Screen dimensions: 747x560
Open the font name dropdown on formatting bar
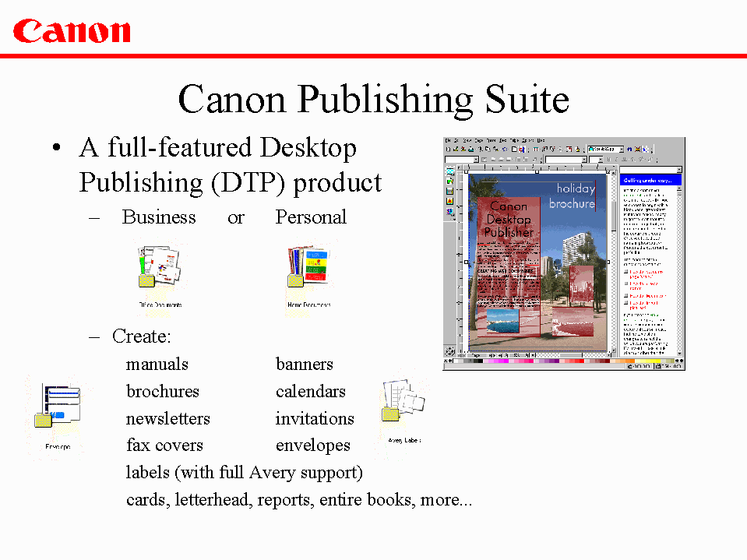pyautogui.click(x=583, y=159)
